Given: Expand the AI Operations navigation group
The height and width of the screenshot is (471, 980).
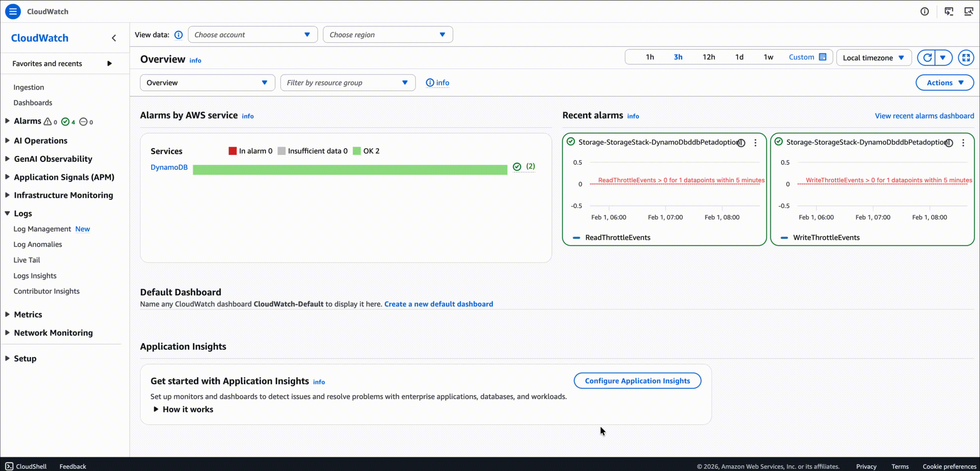Looking at the screenshot, I should click(7, 141).
